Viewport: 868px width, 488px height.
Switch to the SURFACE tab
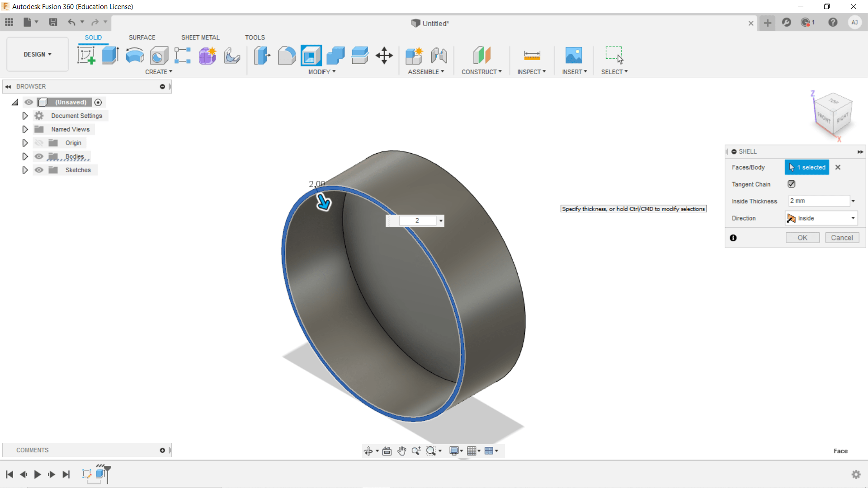pyautogui.click(x=142, y=38)
